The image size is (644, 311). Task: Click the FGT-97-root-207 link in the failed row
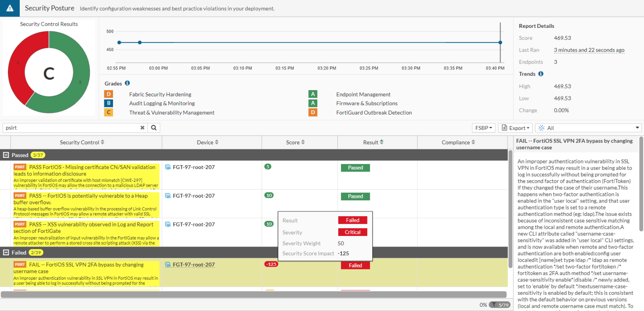[190, 264]
